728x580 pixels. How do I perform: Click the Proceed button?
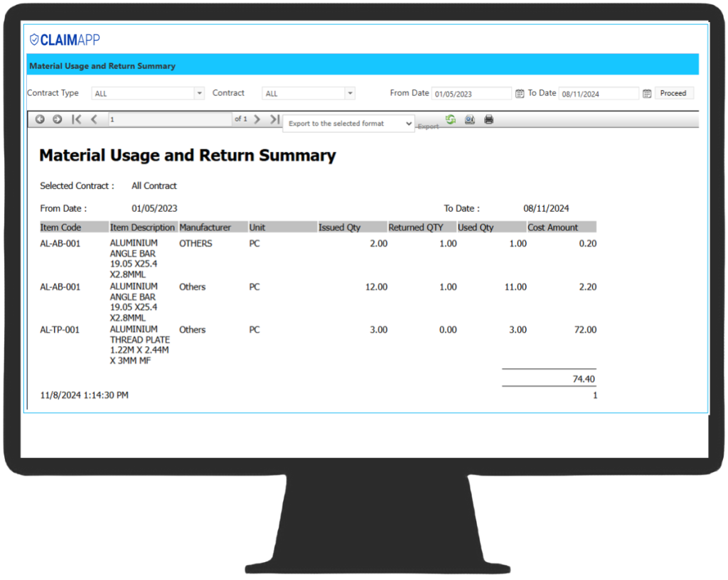point(673,93)
